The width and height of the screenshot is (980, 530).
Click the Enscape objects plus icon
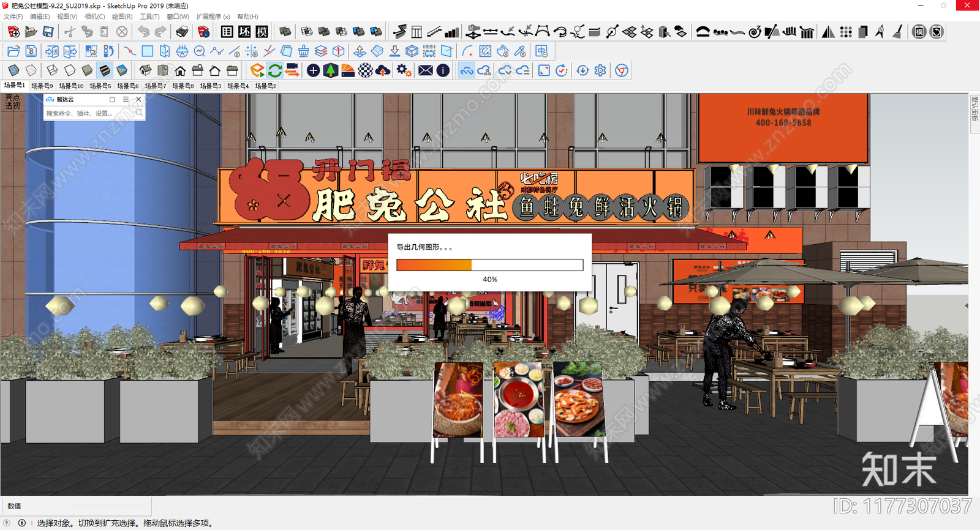pyautogui.click(x=313, y=70)
